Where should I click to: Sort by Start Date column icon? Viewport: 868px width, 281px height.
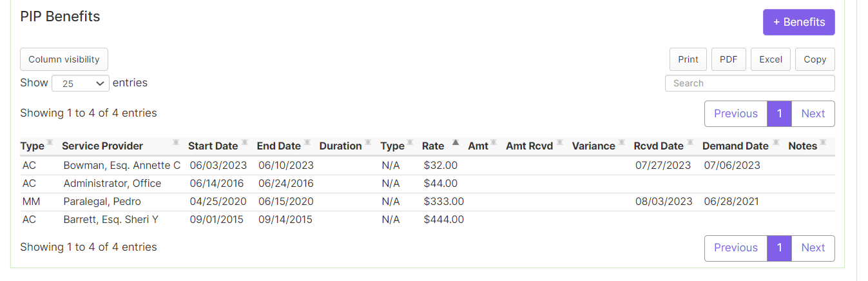point(244,142)
